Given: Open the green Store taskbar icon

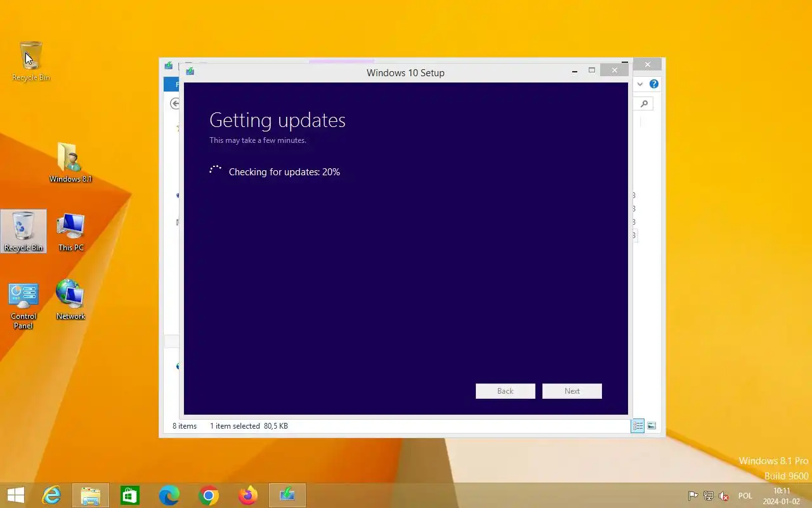Looking at the screenshot, I should pos(130,495).
